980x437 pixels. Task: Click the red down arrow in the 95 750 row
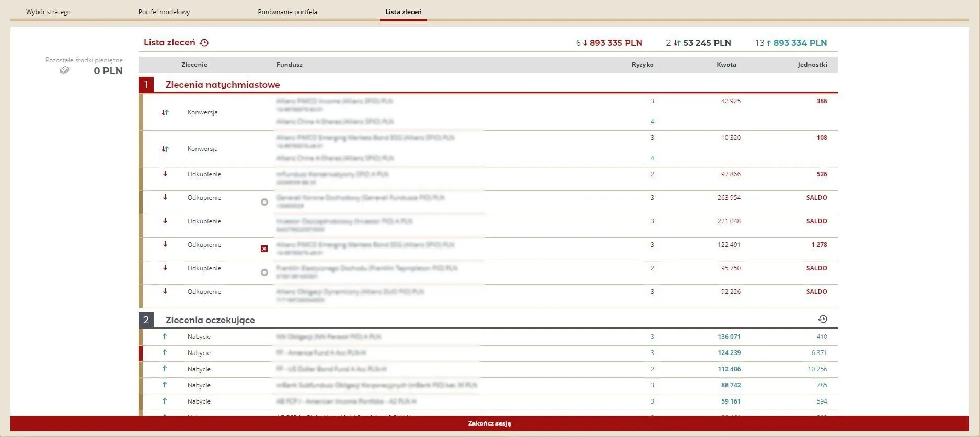(165, 268)
